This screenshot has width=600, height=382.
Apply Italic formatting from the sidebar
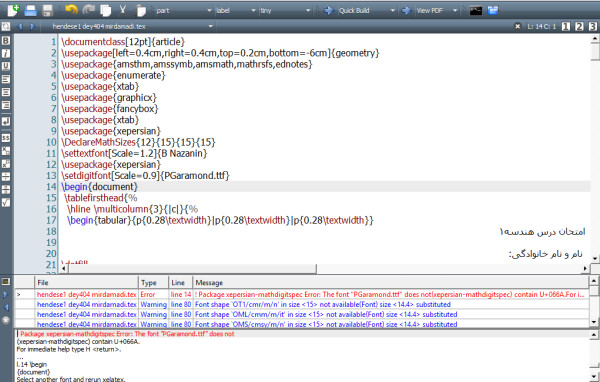(6, 53)
